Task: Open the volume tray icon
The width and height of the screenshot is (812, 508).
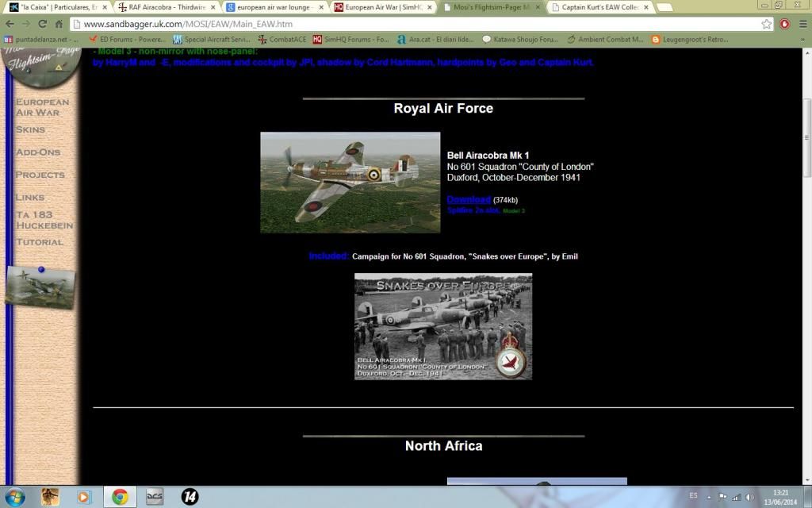Action: click(749, 497)
